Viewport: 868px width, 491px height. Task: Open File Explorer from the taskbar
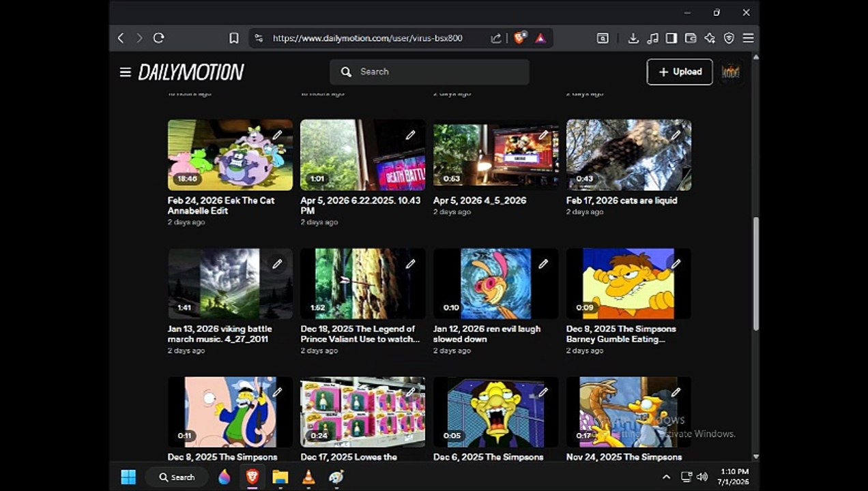280,477
